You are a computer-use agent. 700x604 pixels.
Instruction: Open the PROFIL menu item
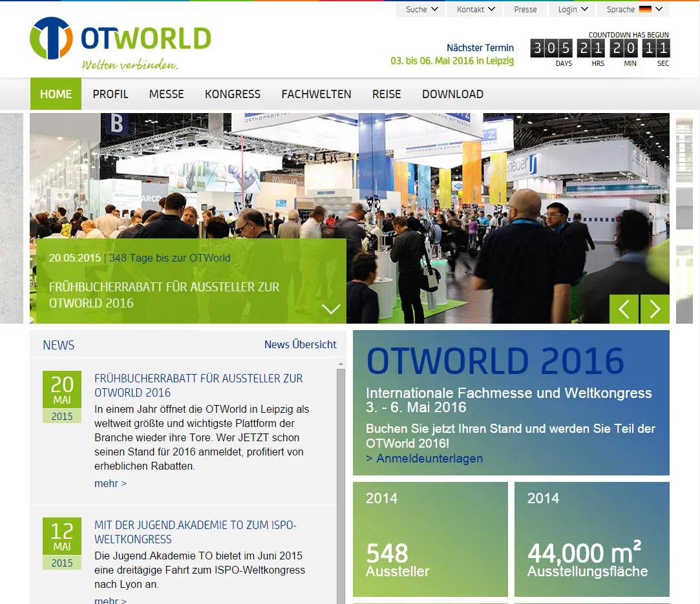[x=111, y=94]
